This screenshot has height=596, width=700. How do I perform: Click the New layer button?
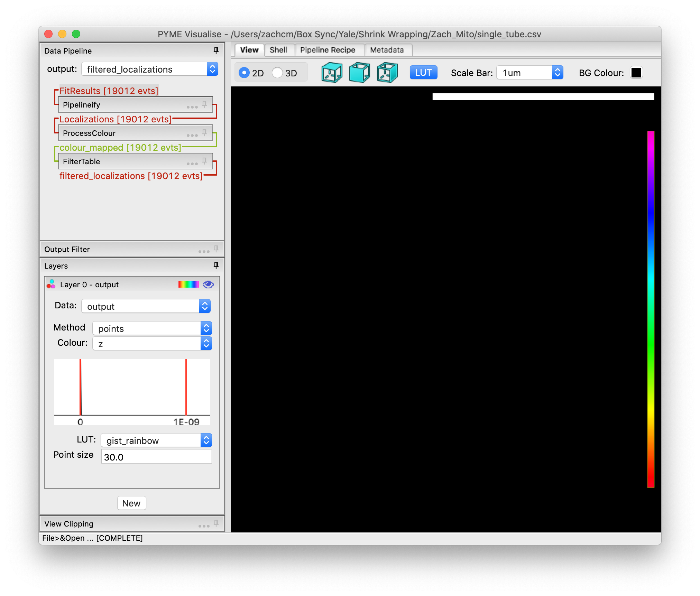pos(131,503)
